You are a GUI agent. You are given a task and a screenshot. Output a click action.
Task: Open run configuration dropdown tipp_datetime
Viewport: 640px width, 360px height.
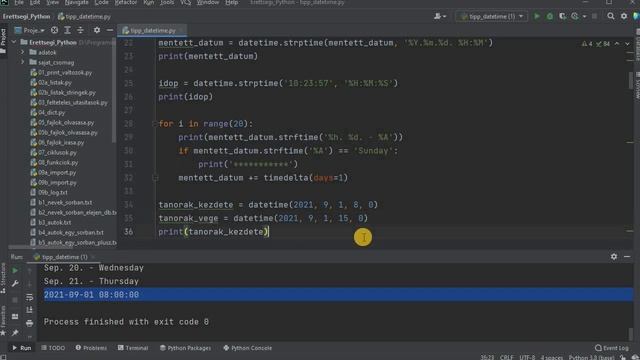pyautogui.click(x=492, y=16)
